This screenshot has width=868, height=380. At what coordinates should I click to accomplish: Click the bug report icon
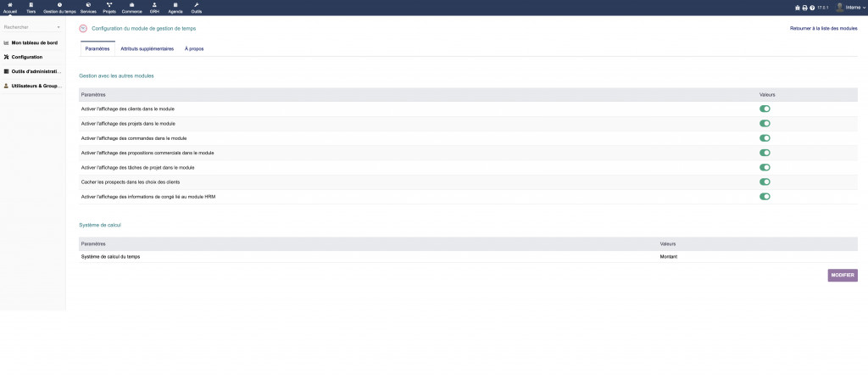coord(798,8)
